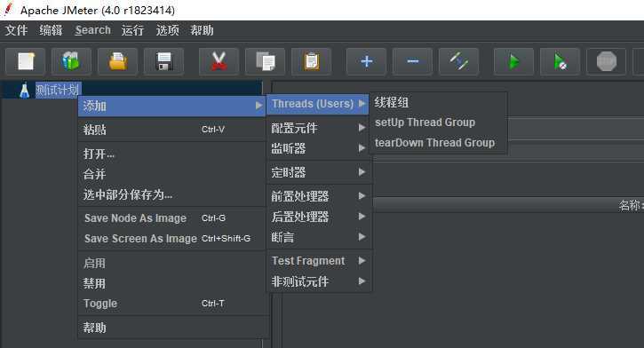Choose tearDown Thread Group

pos(438,143)
